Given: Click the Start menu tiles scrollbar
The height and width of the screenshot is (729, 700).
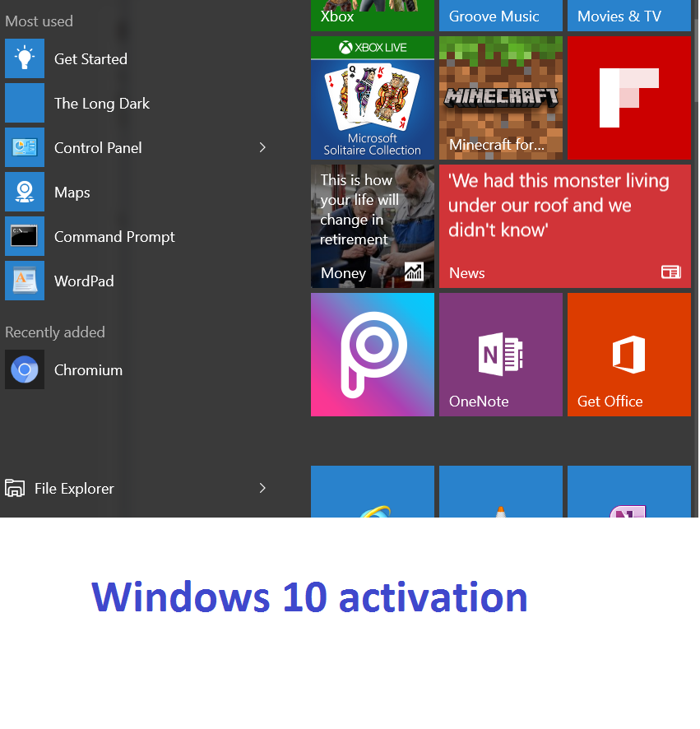Looking at the screenshot, I should tap(696, 60).
